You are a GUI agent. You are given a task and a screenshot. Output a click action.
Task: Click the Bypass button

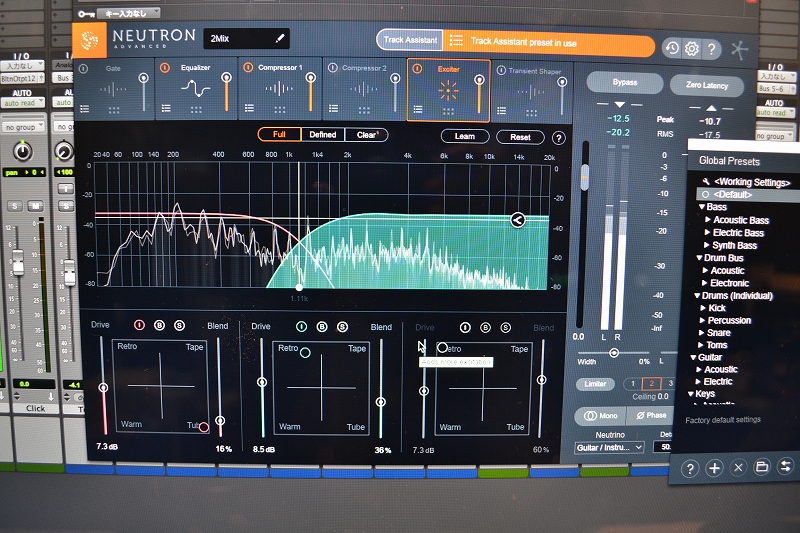point(624,83)
